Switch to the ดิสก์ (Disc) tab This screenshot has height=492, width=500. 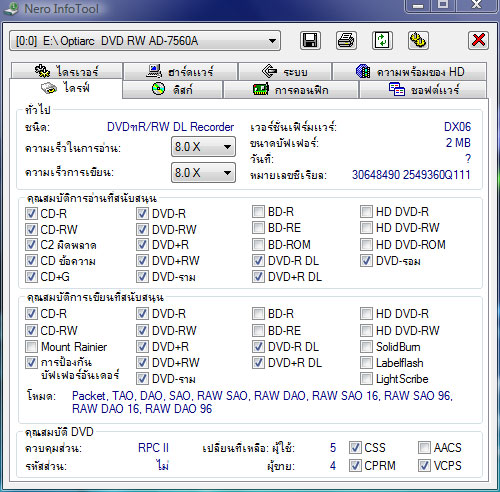click(x=172, y=89)
